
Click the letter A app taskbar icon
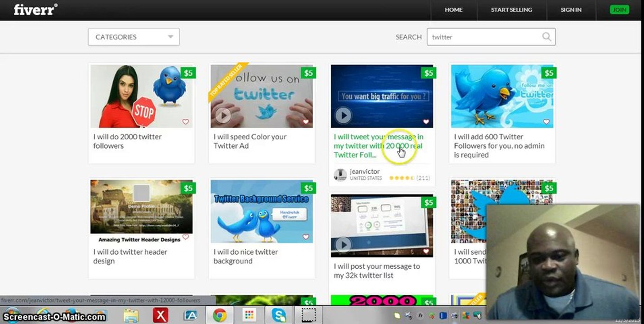click(191, 315)
